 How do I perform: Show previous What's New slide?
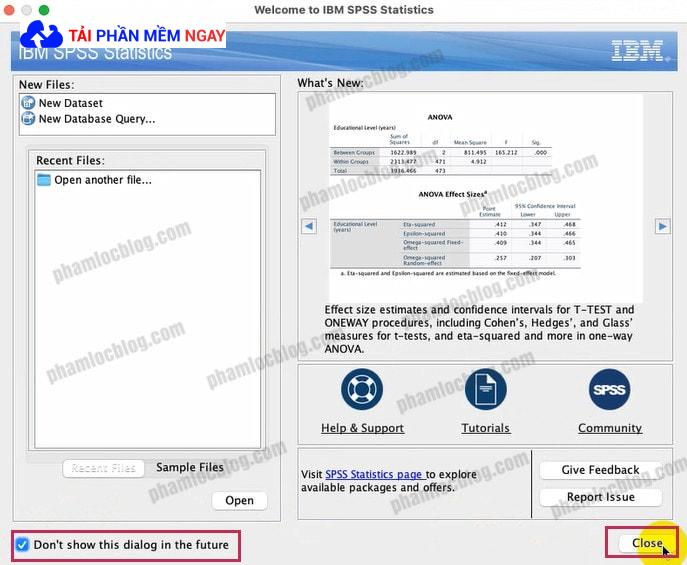point(309,226)
